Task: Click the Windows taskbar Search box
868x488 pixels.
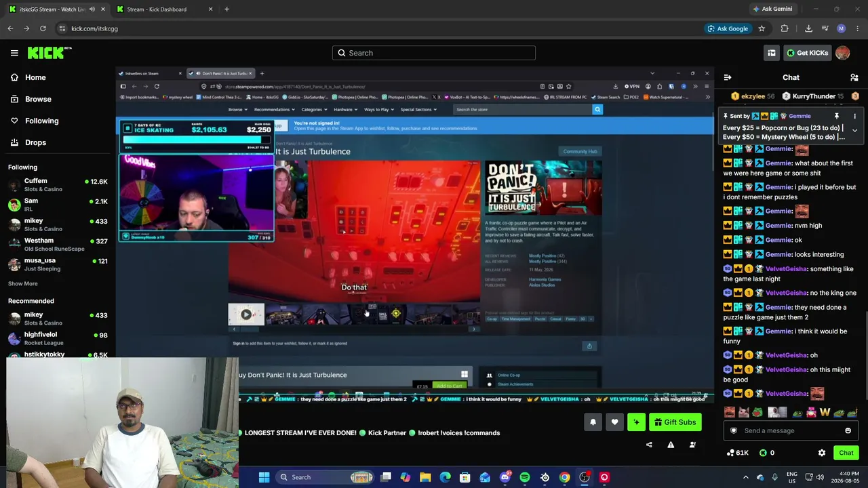Action: click(x=325, y=477)
